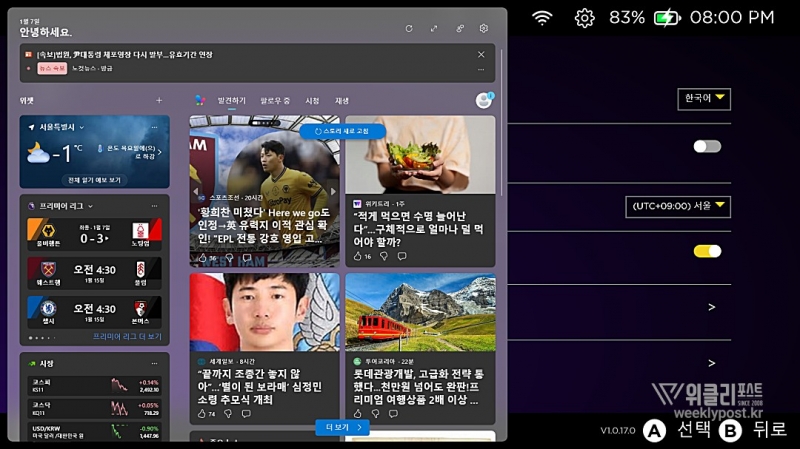Open the 황희찬 미쳤다 news article
800x449 pixels.
(x=264, y=225)
